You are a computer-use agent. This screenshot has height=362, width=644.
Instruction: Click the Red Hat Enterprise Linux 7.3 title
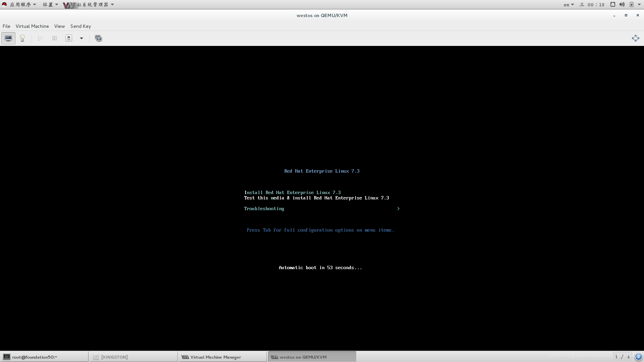322,171
